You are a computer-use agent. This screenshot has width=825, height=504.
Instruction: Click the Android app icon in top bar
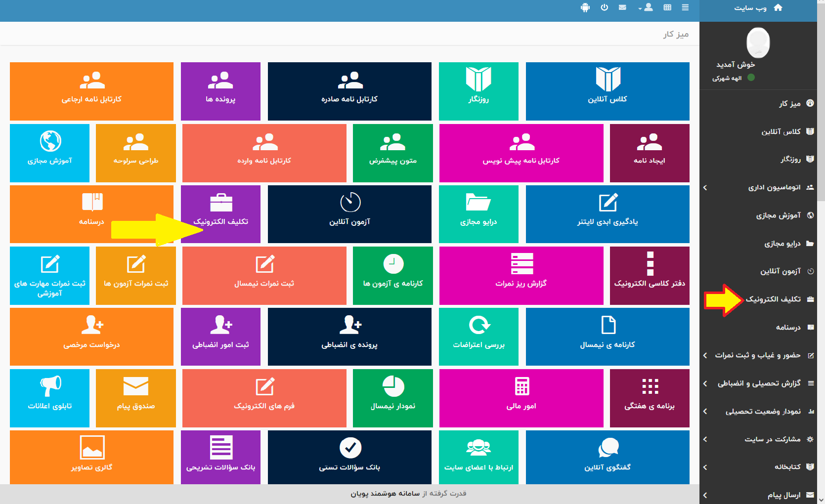pos(585,7)
